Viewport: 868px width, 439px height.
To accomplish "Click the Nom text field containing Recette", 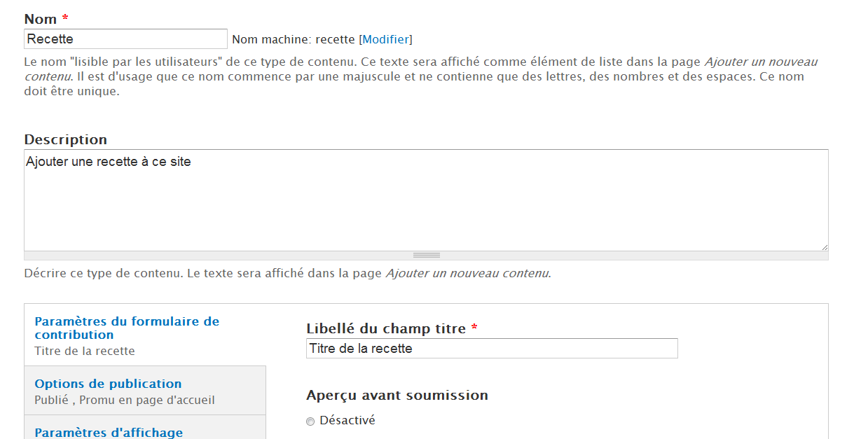I will point(125,39).
